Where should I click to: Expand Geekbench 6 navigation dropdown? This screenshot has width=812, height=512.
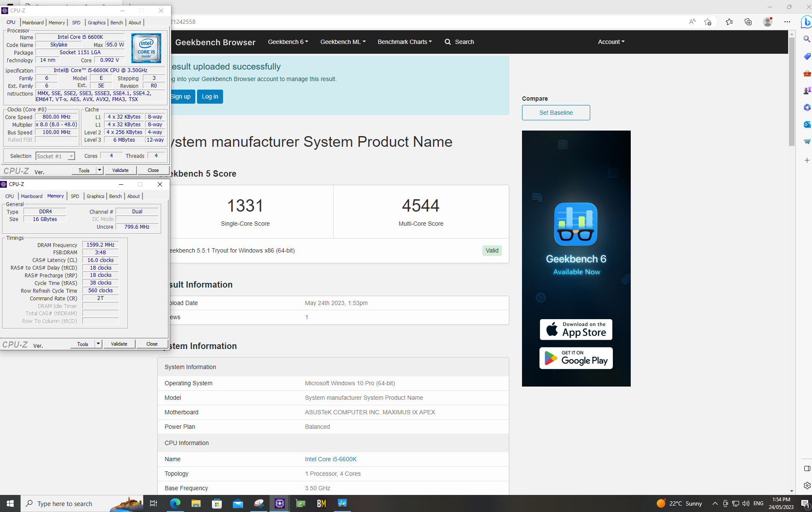(288, 42)
